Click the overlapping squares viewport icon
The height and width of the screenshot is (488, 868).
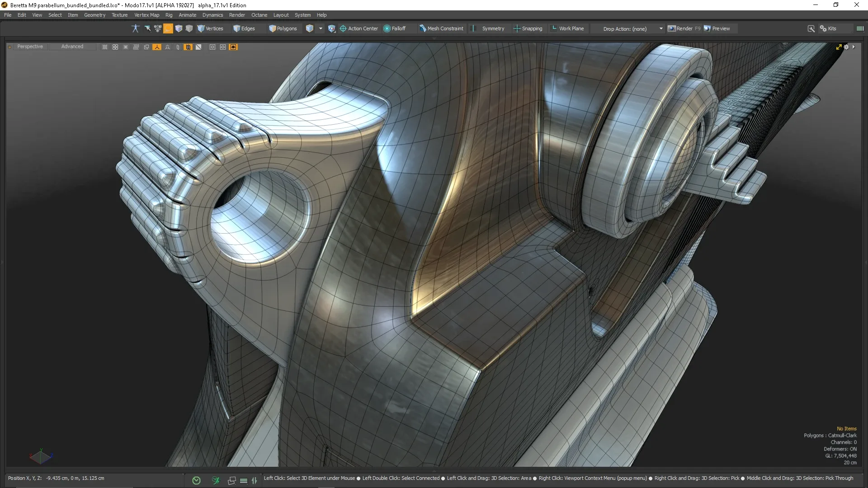coord(146,47)
